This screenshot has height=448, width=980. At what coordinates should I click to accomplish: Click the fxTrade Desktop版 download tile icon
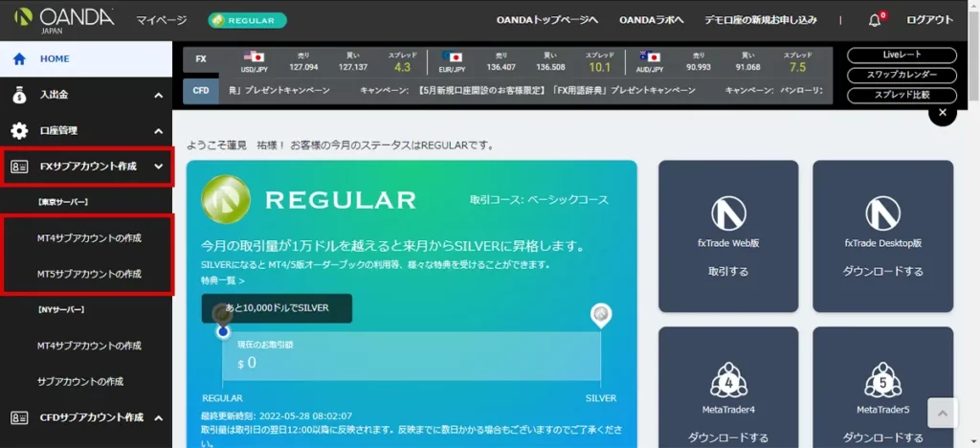click(882, 213)
